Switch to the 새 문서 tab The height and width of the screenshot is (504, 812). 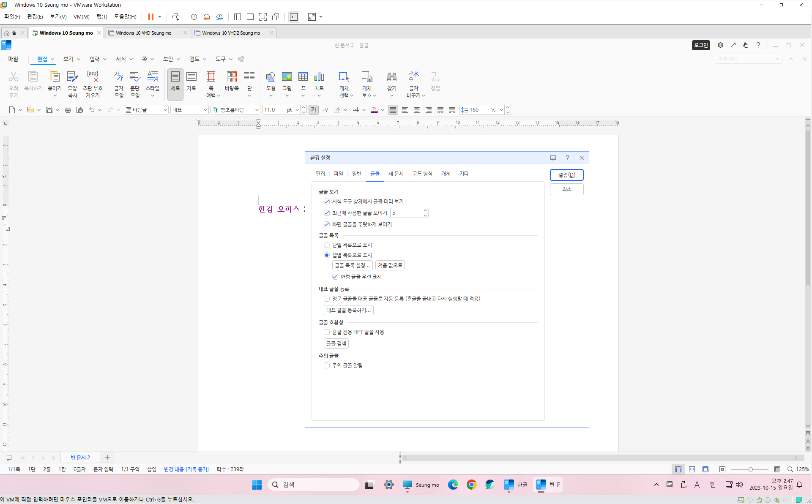[396, 174]
